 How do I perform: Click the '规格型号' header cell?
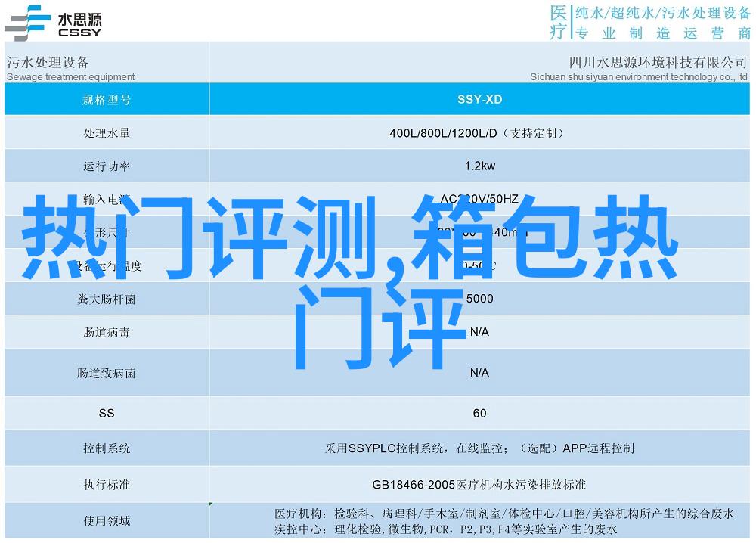tap(107, 100)
